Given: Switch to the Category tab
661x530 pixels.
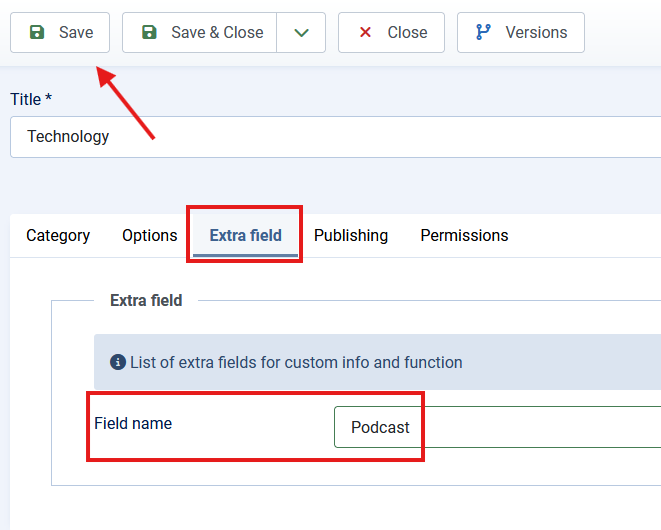Looking at the screenshot, I should 58,236.
